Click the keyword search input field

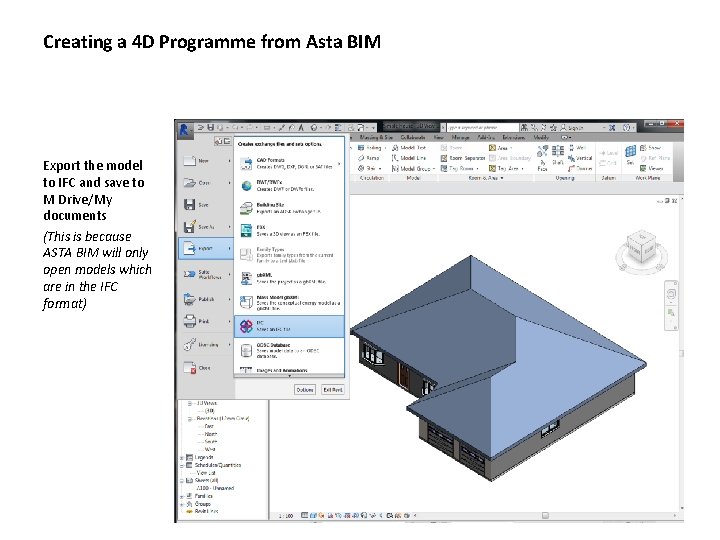482,128
